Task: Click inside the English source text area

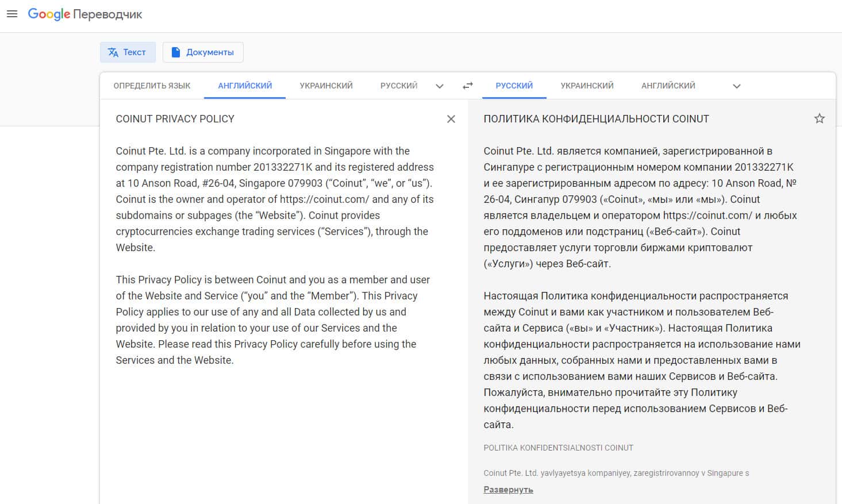Action: (x=276, y=239)
